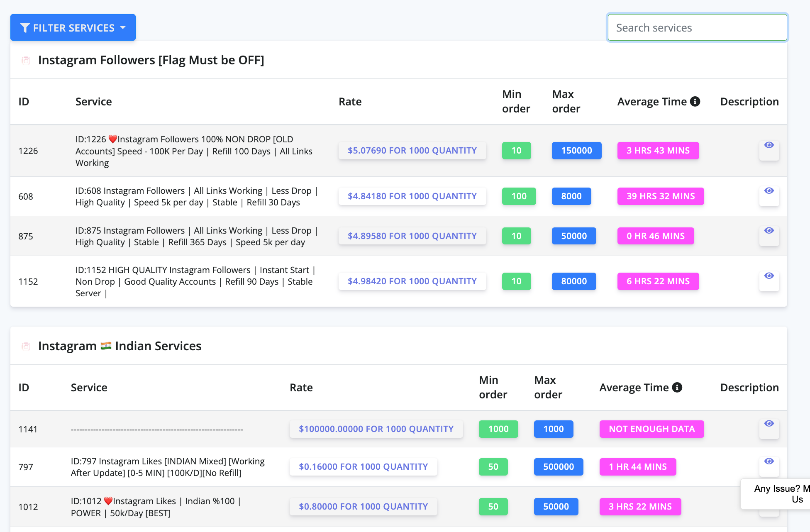Screen dimensions: 810x532
Task: Click the 1 HR 44 MINS badge
Action: 638,467
